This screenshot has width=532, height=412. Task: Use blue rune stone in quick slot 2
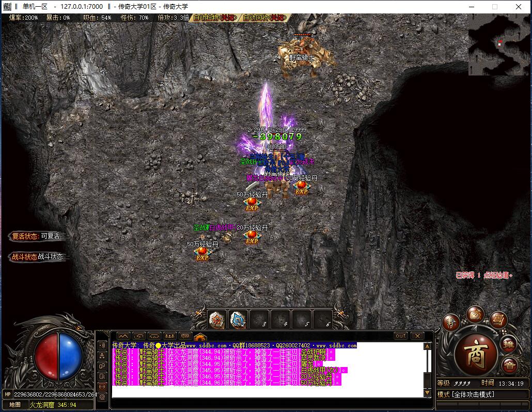[x=238, y=319]
